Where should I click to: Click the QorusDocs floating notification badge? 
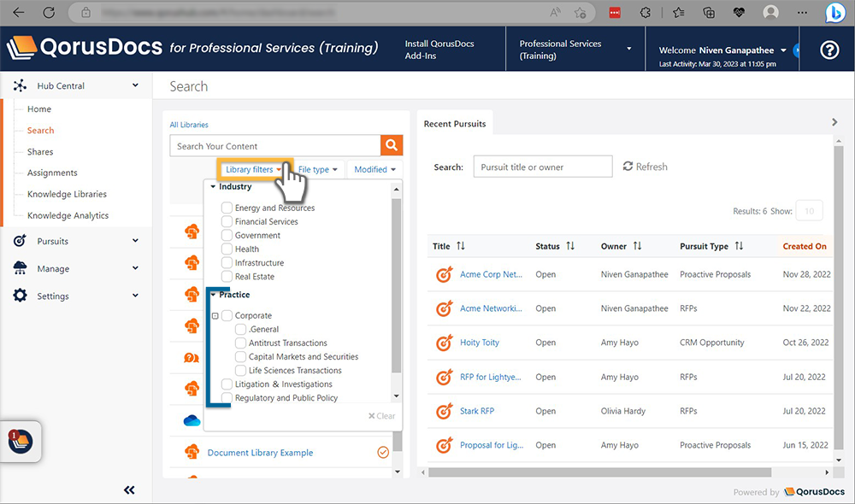21,441
